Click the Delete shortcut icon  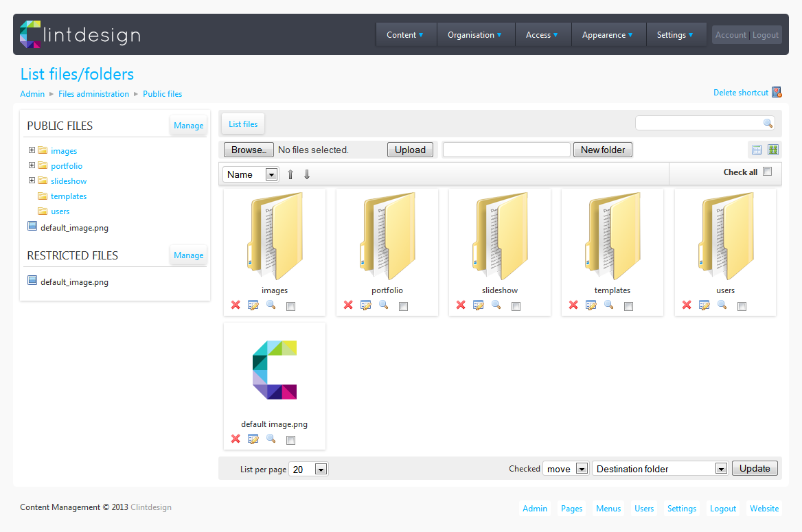coord(777,92)
